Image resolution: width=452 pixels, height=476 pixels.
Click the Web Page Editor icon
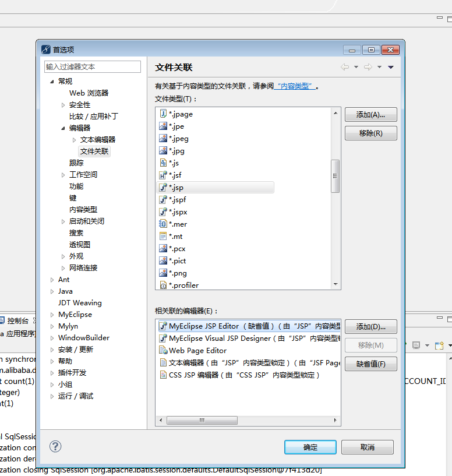pos(163,350)
